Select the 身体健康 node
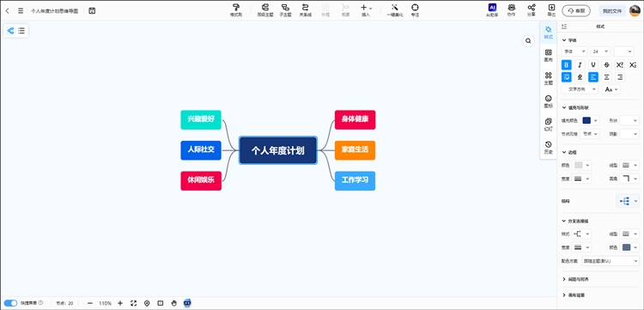The image size is (644, 310). (355, 119)
